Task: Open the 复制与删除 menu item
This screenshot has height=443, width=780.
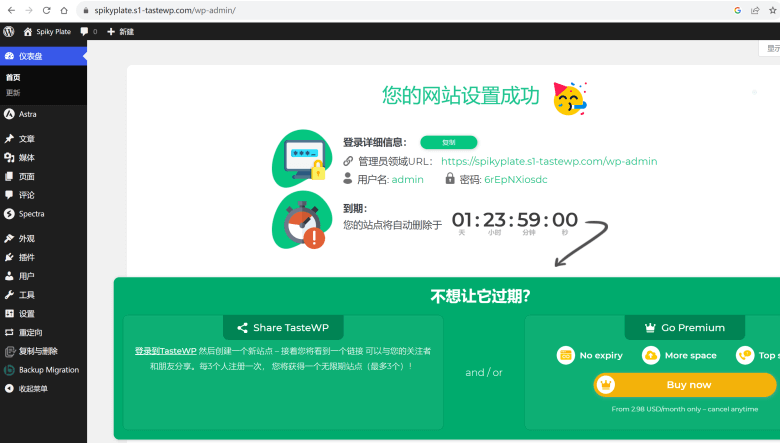Action: point(43,351)
